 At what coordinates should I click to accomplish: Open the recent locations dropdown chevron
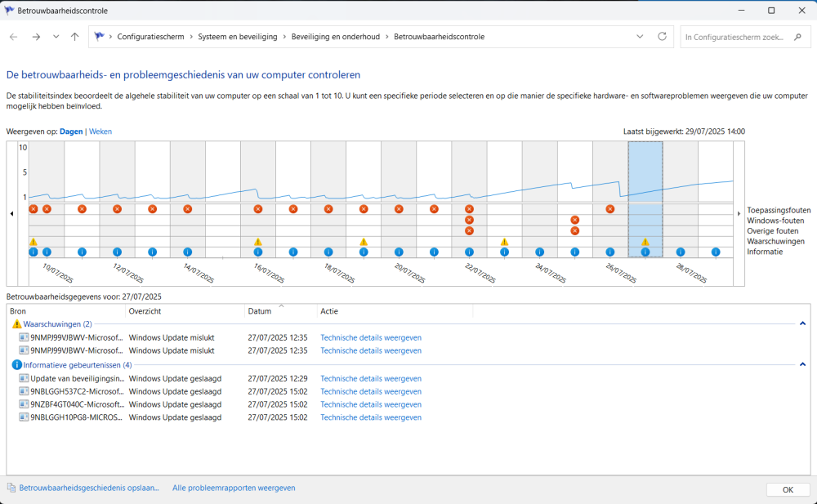(x=56, y=37)
